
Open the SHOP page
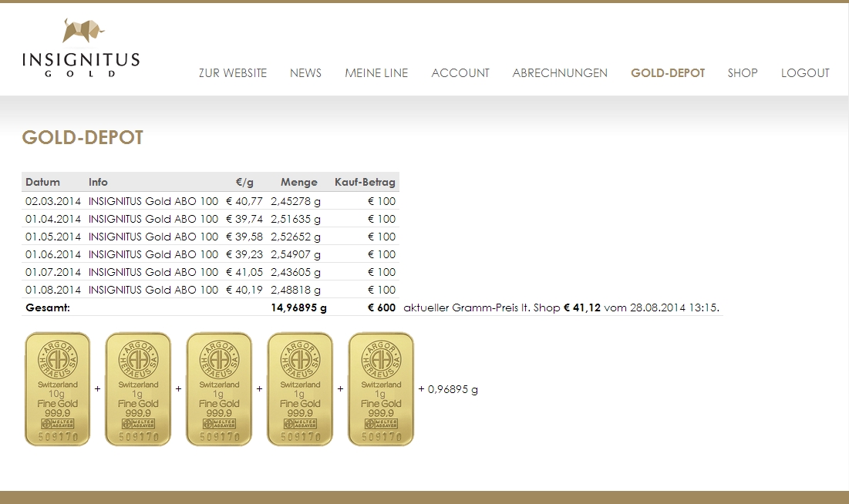click(743, 73)
